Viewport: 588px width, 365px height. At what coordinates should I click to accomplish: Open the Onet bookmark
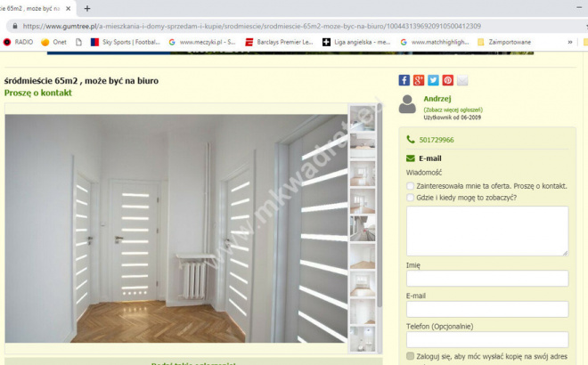click(x=54, y=42)
